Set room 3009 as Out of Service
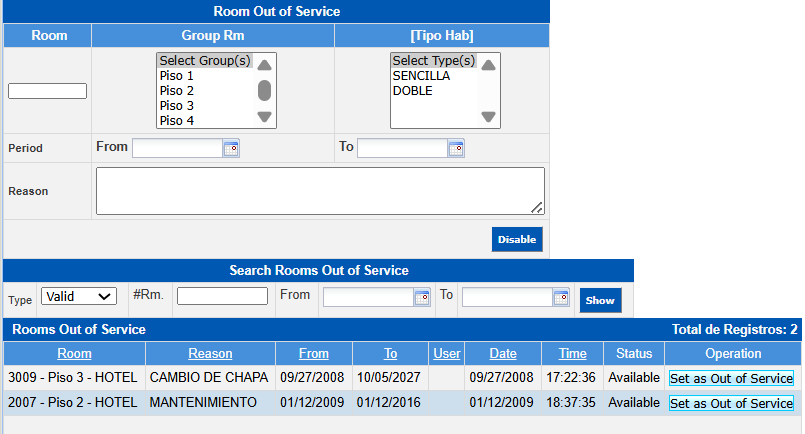Image resolution: width=805 pixels, height=434 pixels. pos(731,378)
